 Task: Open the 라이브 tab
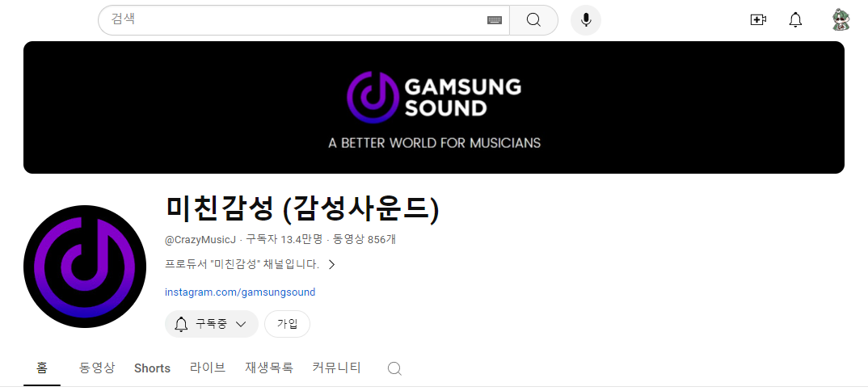pos(208,368)
